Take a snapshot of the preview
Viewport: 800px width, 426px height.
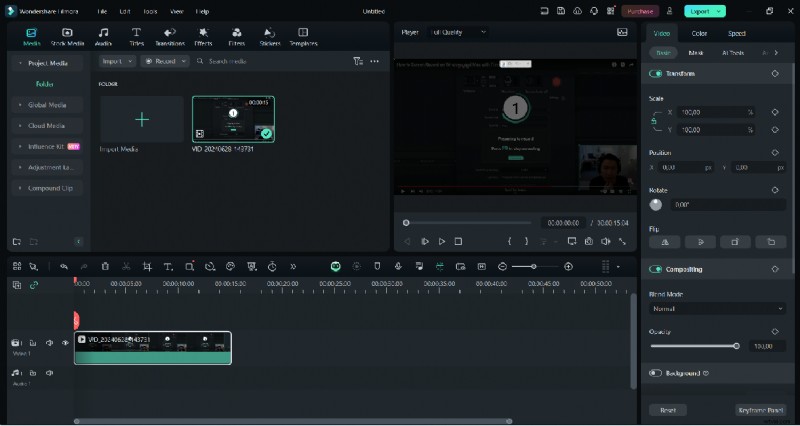(x=589, y=241)
